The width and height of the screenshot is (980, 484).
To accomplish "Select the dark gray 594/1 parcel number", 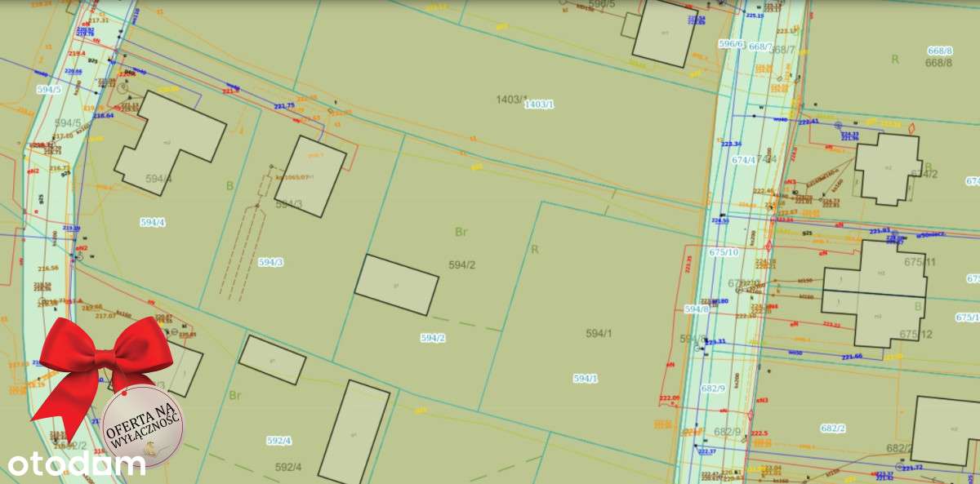I will point(599,333).
